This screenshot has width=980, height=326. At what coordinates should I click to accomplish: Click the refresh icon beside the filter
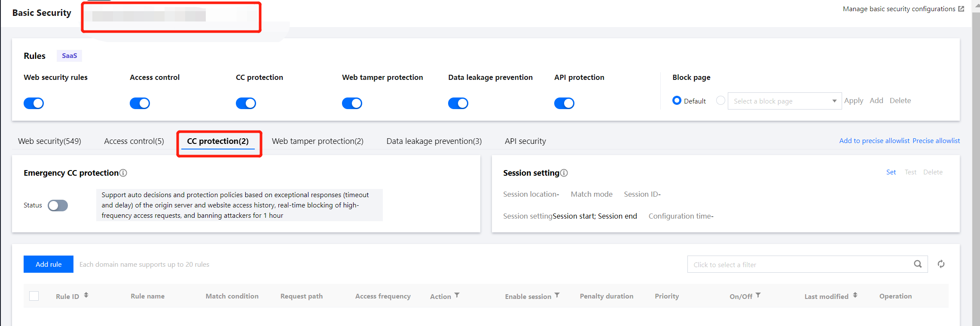(x=941, y=264)
